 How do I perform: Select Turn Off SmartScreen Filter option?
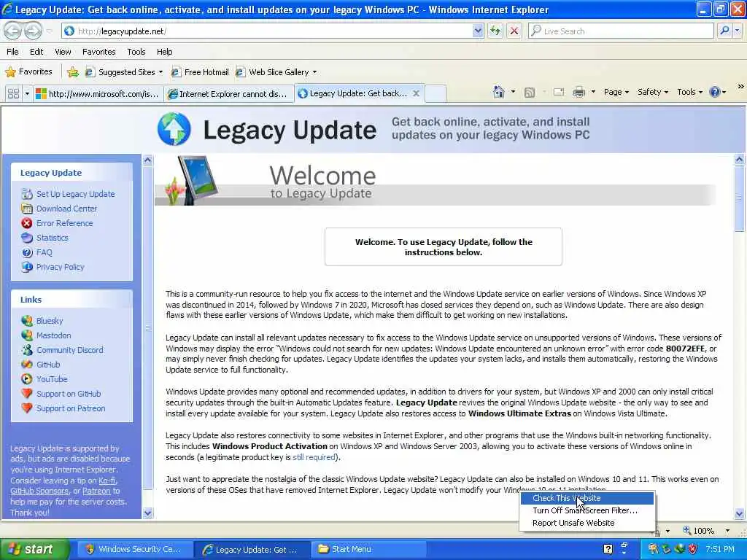click(587, 510)
